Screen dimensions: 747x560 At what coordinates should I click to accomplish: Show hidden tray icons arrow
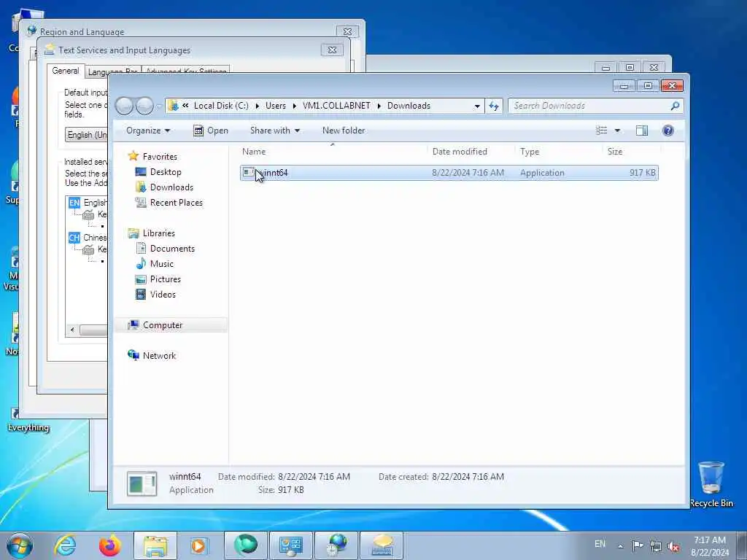pyautogui.click(x=620, y=546)
